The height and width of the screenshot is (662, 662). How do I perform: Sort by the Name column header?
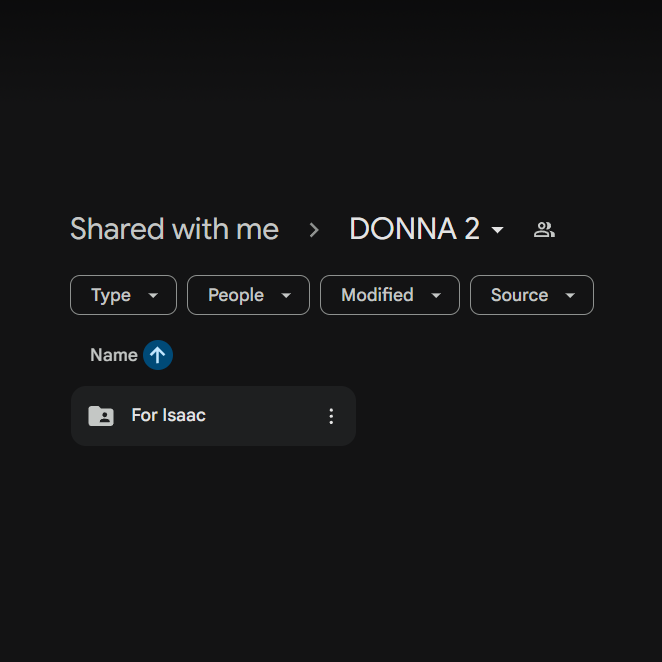click(x=114, y=355)
